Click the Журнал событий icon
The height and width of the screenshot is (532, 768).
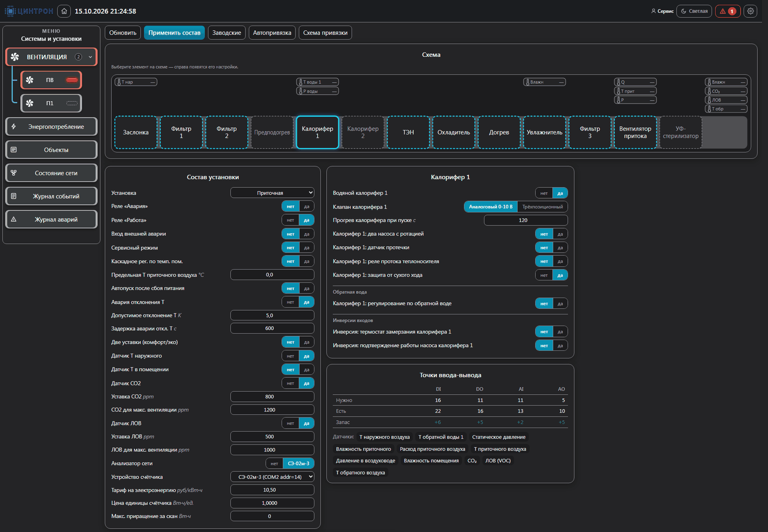tap(13, 196)
